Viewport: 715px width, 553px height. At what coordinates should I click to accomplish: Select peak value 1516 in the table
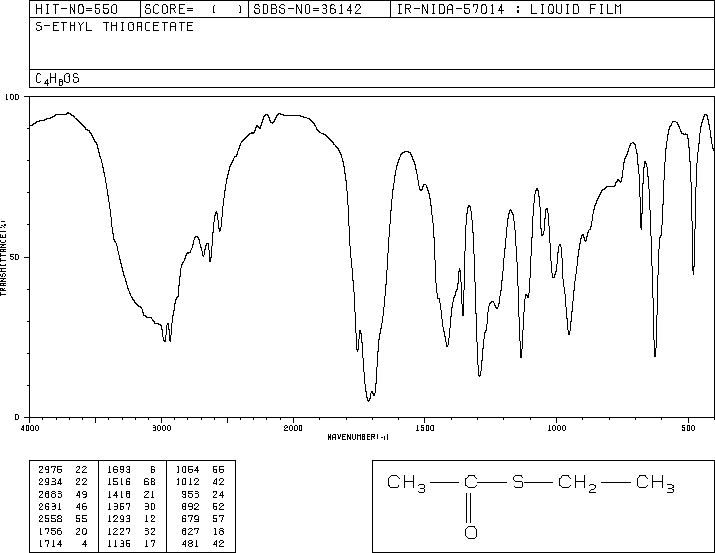[119, 482]
